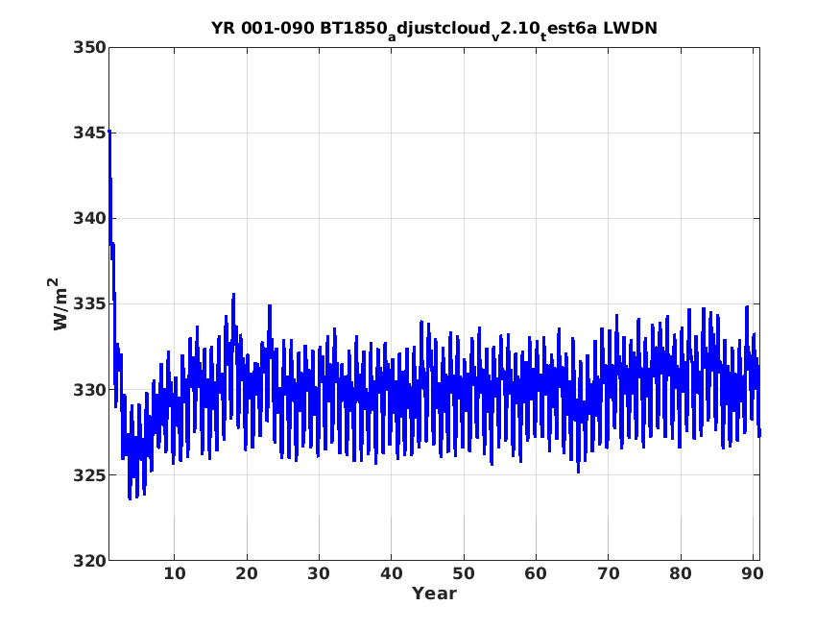Click x-axis tick label 10
This screenshot has width=840, height=630.
coord(175,573)
